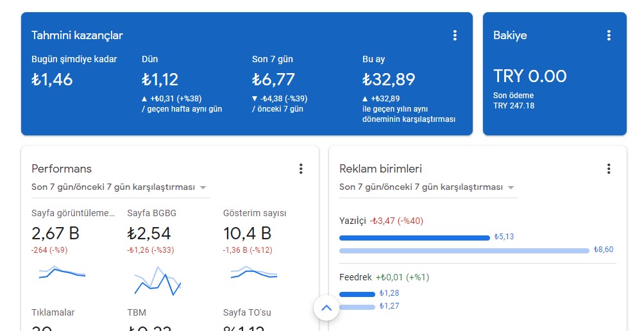Select the Sayfa BGBG metric
This screenshot has height=331, width=644.
pos(151,213)
